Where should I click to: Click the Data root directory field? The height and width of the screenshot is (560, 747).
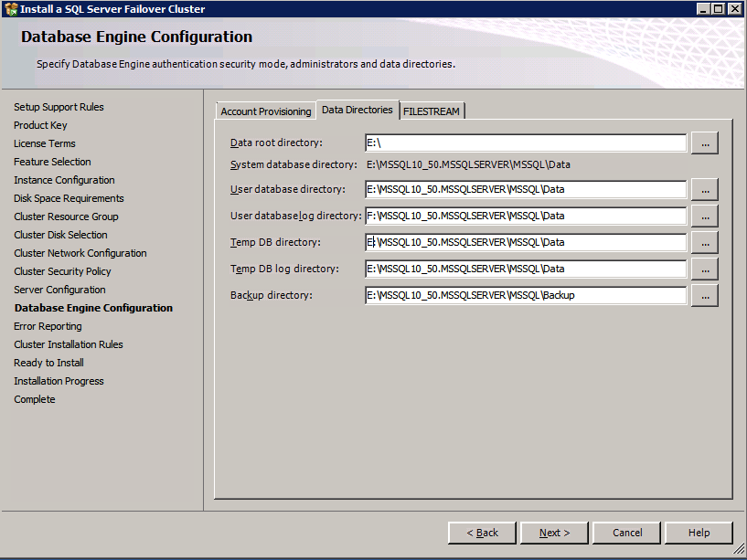tap(526, 143)
